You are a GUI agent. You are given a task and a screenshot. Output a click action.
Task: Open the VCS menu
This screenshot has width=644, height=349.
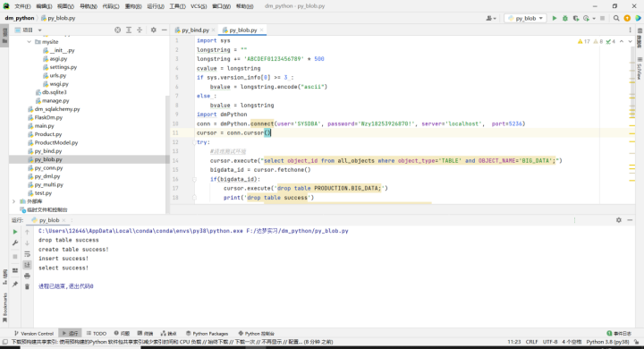(x=199, y=6)
